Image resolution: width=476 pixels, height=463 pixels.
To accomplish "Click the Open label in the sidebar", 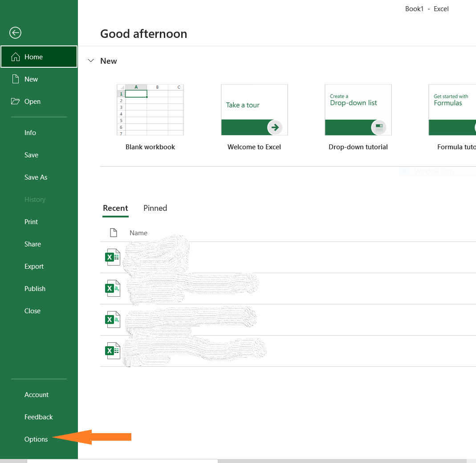I will click(x=32, y=102).
